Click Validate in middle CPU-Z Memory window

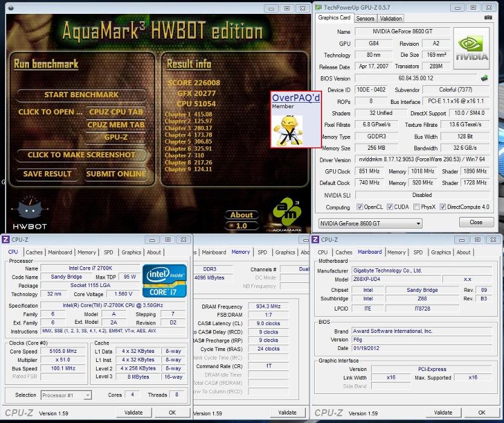pos(288,412)
